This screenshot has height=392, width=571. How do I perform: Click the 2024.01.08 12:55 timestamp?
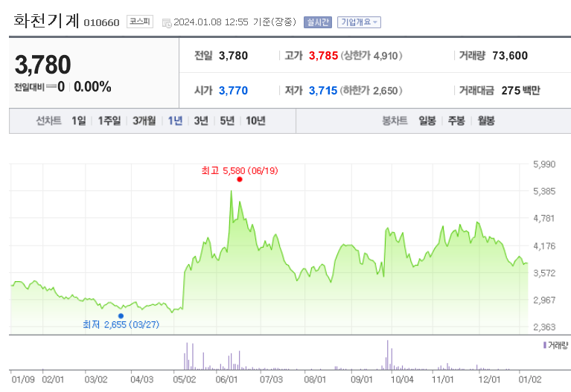tap(211, 22)
